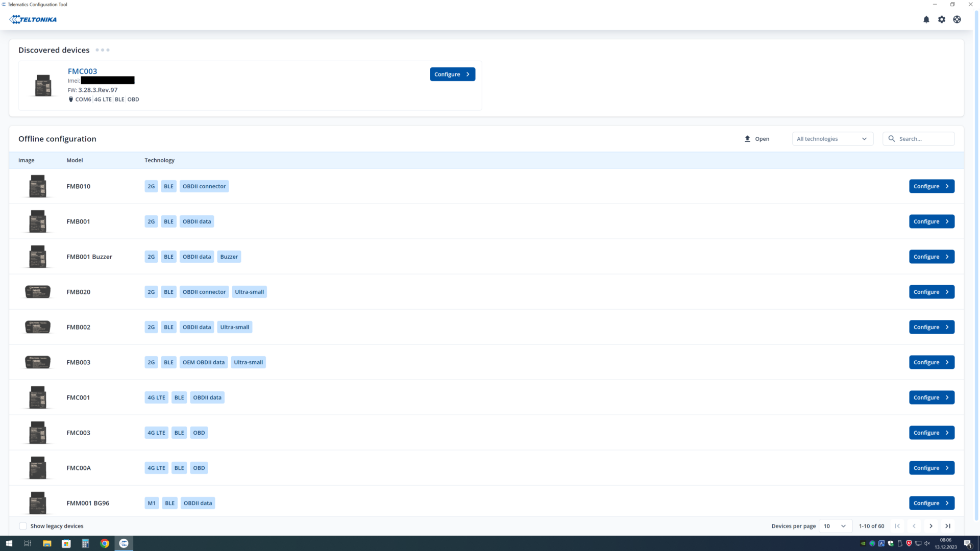Screen dimensions: 980x551
Task: Open the notifications bell icon
Action: (926, 19)
